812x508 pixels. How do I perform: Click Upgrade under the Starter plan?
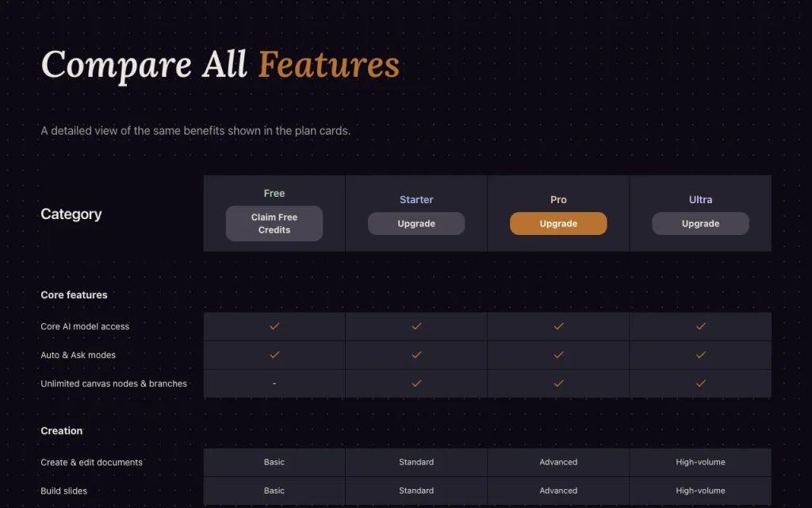[416, 223]
